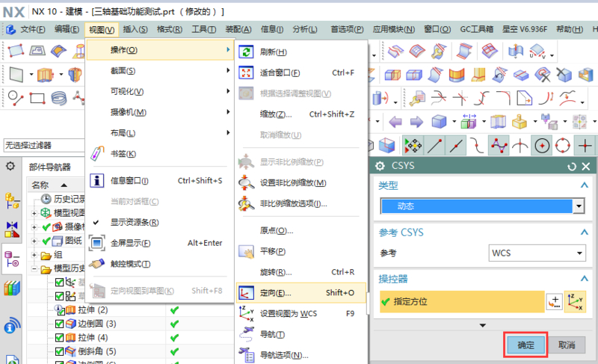598x364 pixels.
Task: Click 设置视图为 WCS icon
Action: pyautogui.click(x=247, y=314)
